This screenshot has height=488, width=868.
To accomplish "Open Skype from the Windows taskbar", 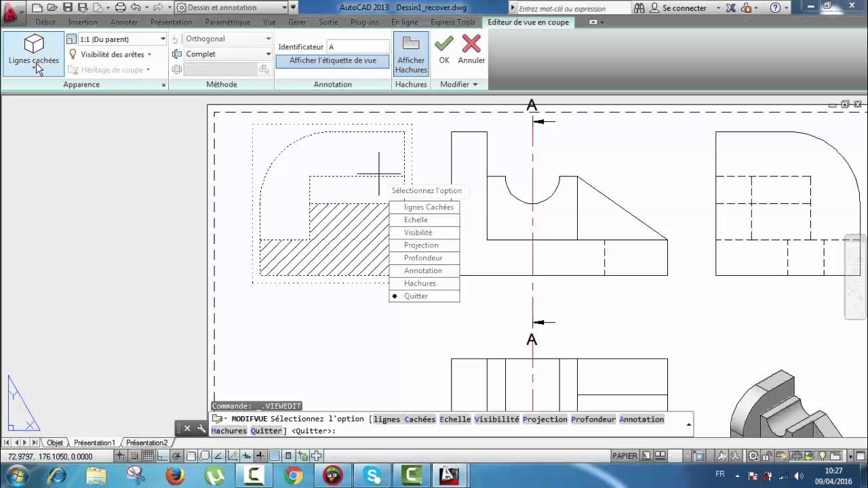I will click(372, 475).
